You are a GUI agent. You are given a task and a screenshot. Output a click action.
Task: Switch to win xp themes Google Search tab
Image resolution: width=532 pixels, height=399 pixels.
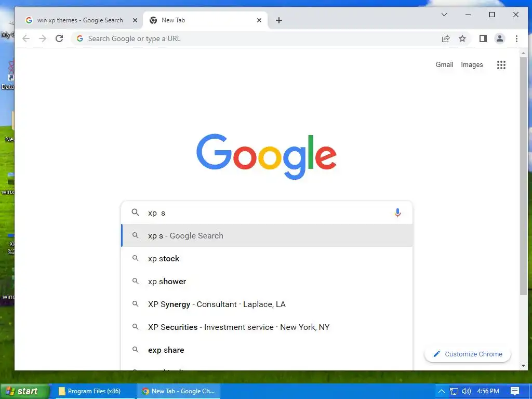click(x=79, y=20)
